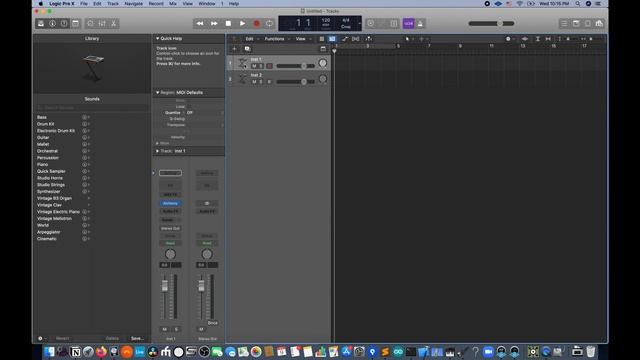
Task: Open the Quantize dropdown in Region inspector
Action: point(204,113)
